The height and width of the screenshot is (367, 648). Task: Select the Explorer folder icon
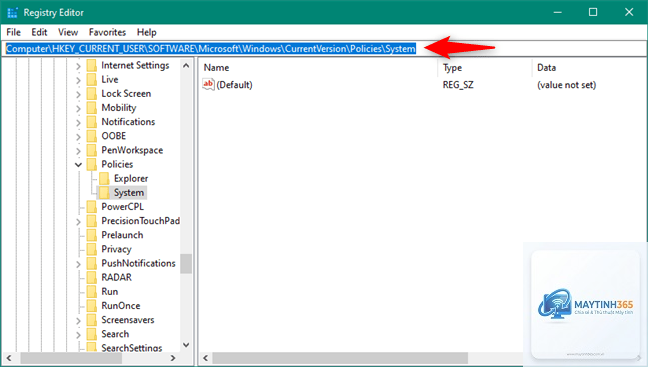click(x=104, y=179)
